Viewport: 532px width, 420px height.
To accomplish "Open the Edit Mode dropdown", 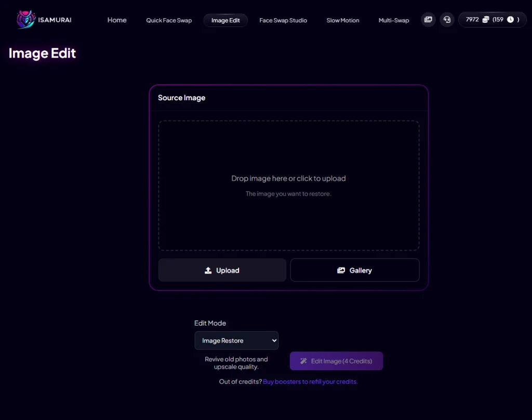I will 236,341.
